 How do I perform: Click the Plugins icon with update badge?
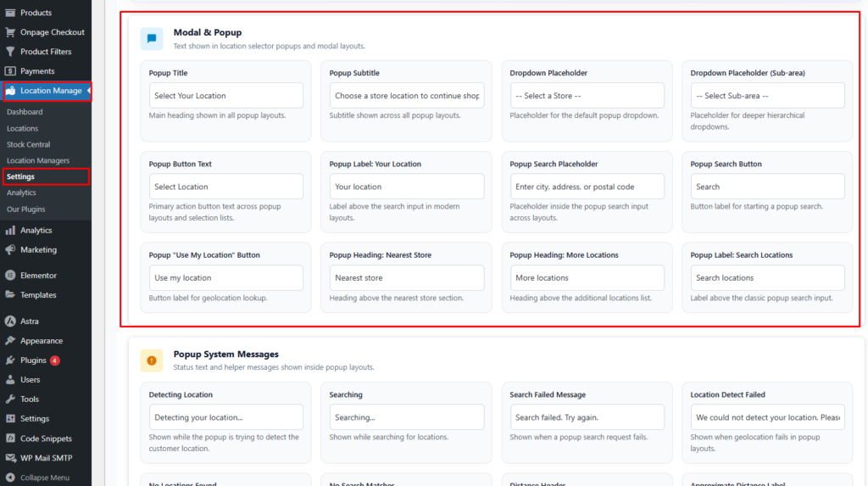pyautogui.click(x=10, y=360)
